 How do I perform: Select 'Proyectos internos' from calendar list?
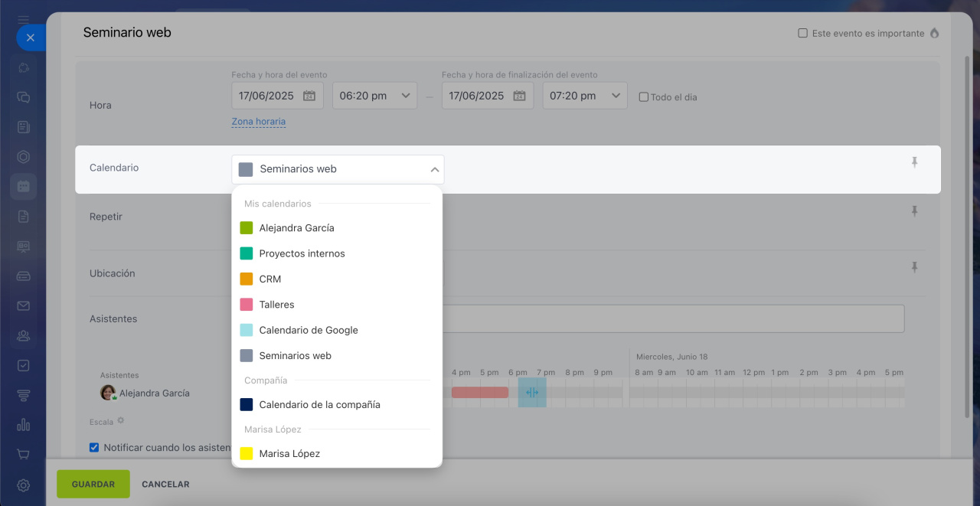click(302, 253)
